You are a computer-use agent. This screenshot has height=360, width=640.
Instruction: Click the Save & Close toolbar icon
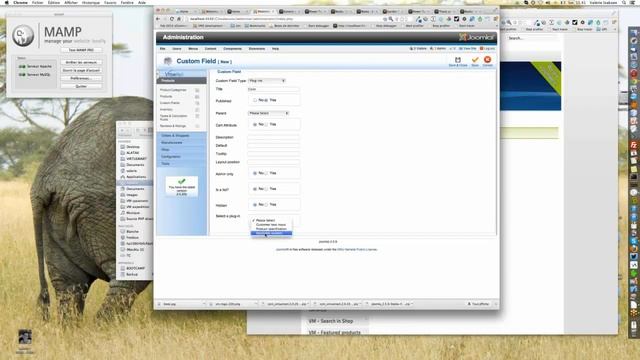(458, 60)
